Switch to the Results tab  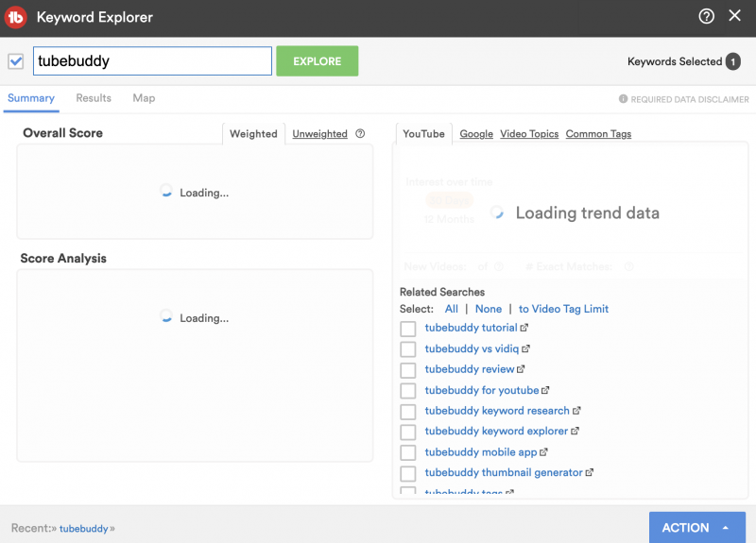(x=94, y=98)
